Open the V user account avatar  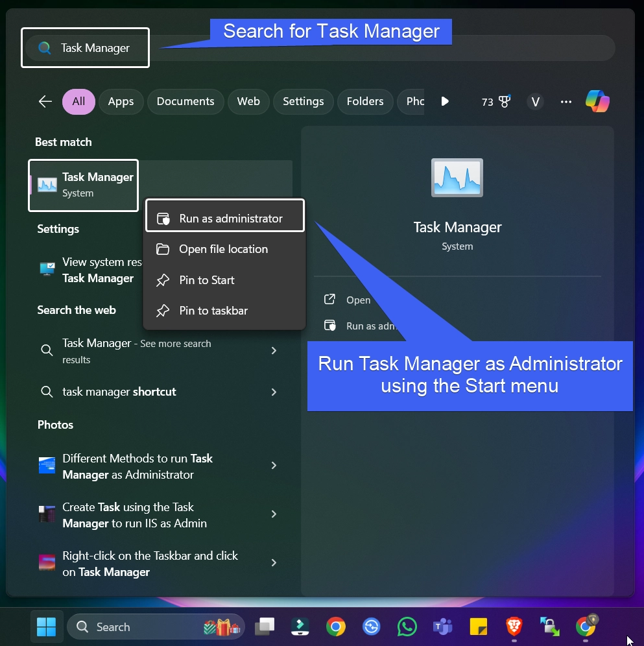pos(535,102)
